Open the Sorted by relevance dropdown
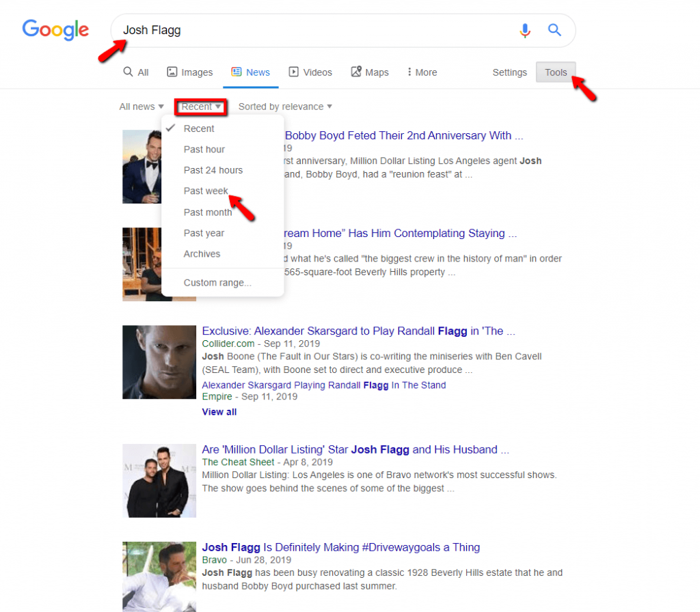The image size is (700, 612). (x=285, y=107)
